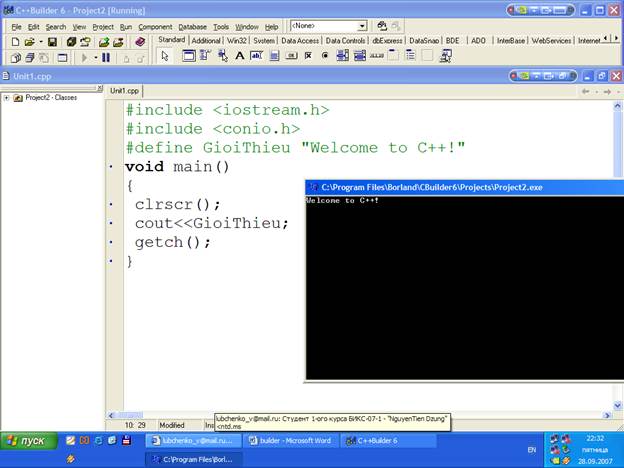Close the class explorer pane with X
Viewport: 624px width, 468px height.
click(x=100, y=88)
